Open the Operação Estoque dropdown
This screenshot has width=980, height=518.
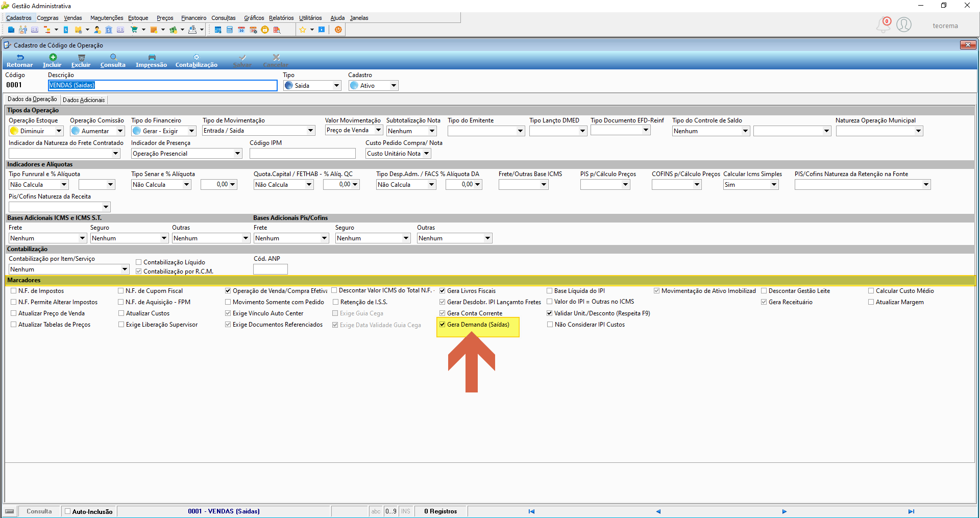point(59,131)
